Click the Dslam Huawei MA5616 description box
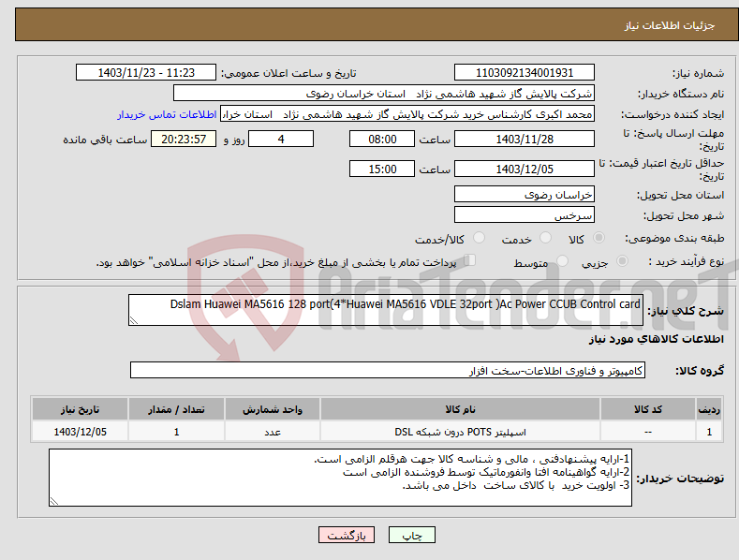The width and height of the screenshot is (739, 560). point(386,310)
